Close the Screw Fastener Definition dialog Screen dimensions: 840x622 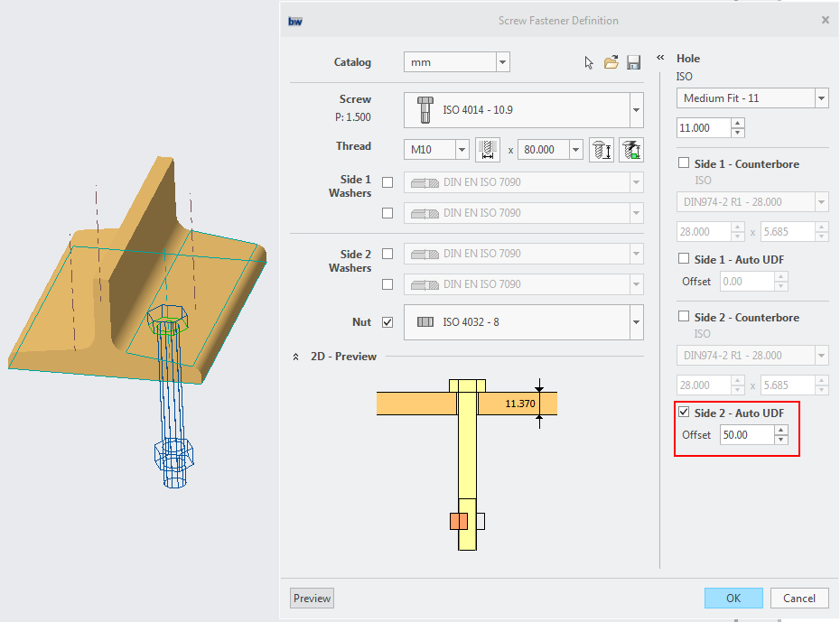(x=826, y=20)
